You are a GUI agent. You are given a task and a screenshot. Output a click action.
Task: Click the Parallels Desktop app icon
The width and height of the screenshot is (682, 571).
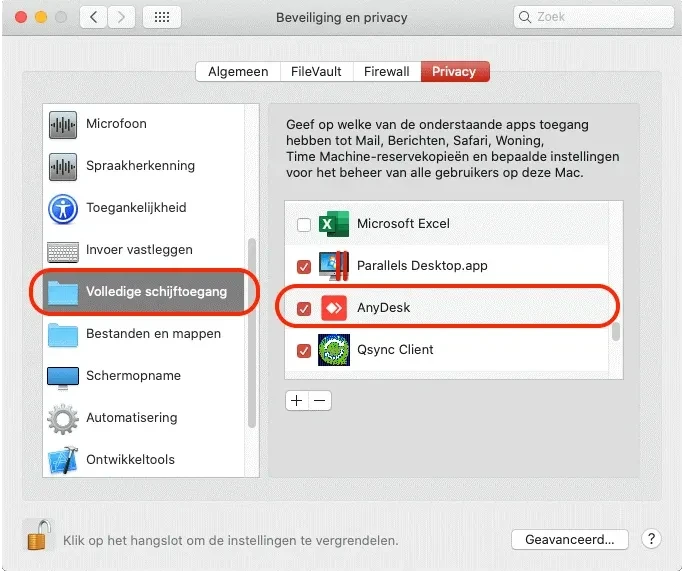tap(334, 266)
